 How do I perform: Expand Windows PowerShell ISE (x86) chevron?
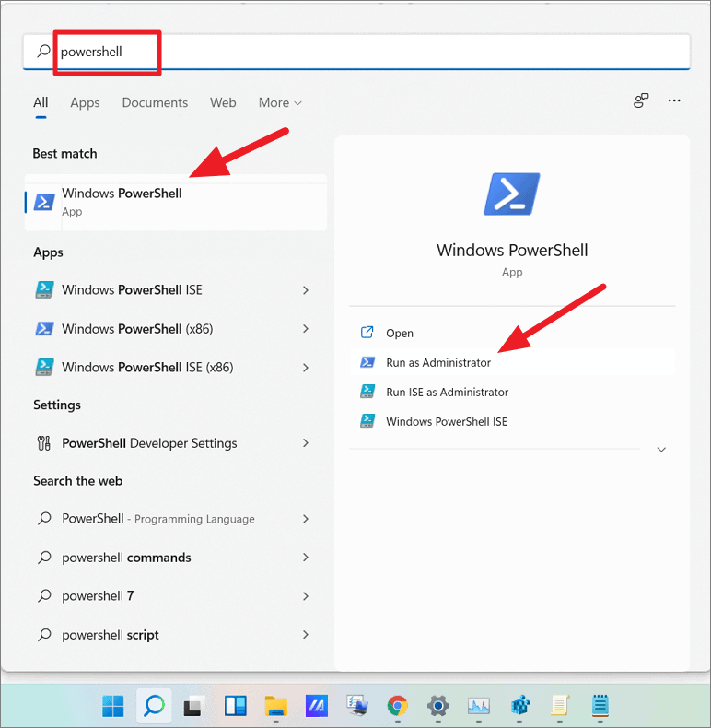coord(306,368)
